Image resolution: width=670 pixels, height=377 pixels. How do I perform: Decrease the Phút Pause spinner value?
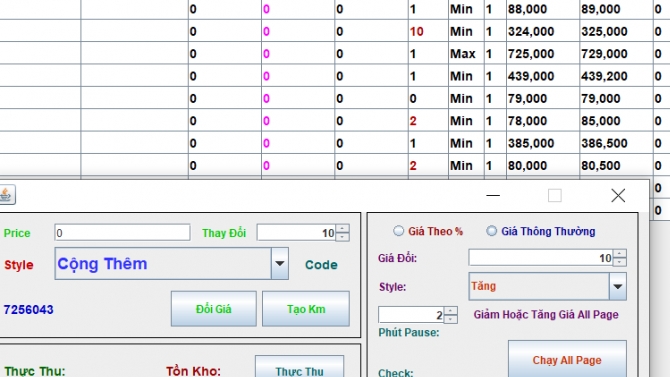(450, 319)
